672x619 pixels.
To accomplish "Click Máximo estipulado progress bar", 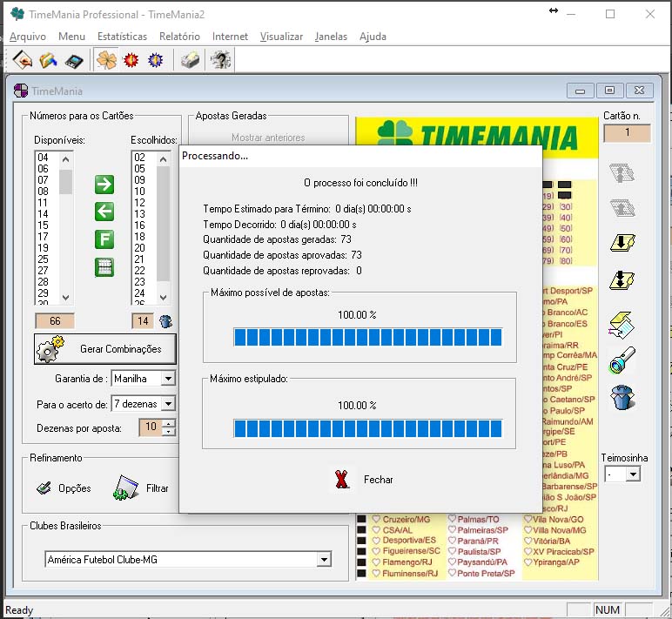I will (367, 428).
